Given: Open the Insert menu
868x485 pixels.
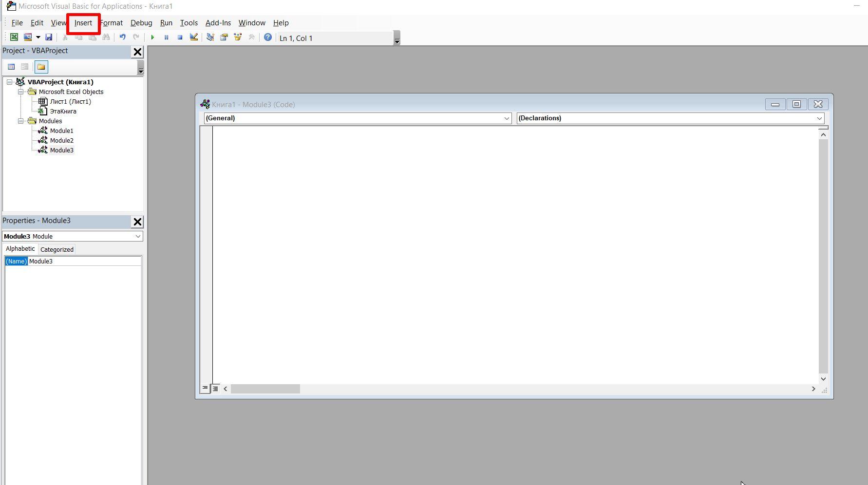Looking at the screenshot, I should pyautogui.click(x=83, y=23).
